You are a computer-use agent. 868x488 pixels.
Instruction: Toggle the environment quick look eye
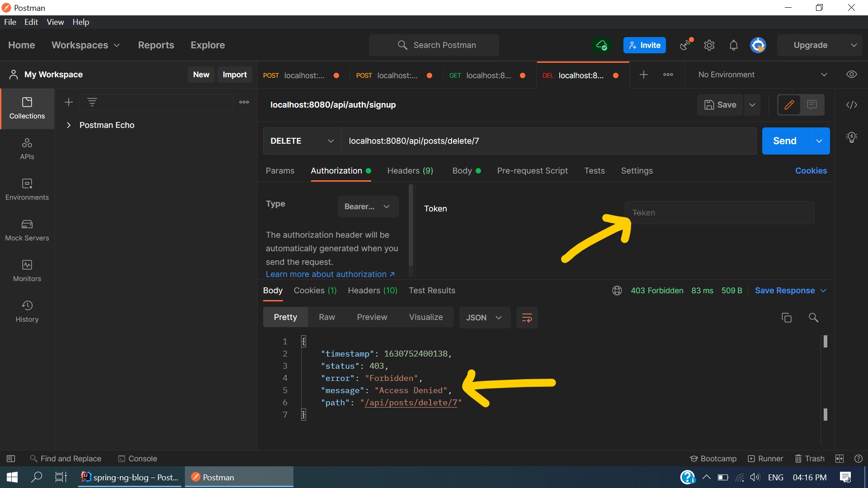pyautogui.click(x=852, y=75)
